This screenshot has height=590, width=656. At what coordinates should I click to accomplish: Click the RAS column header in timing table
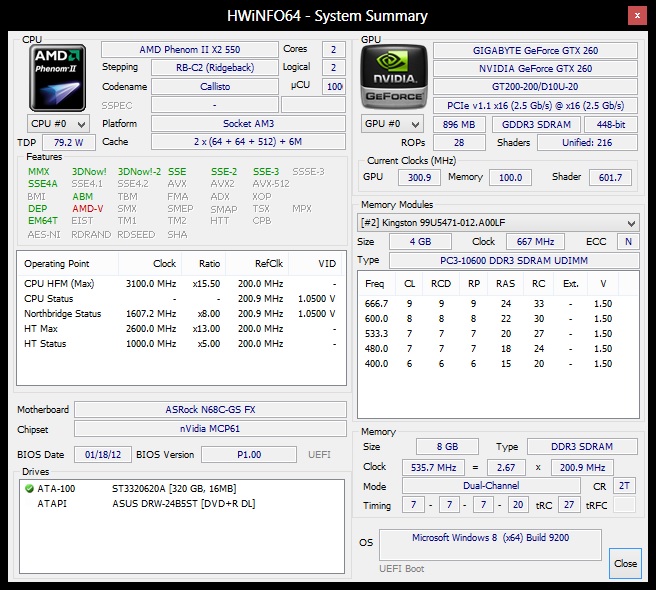(x=505, y=284)
